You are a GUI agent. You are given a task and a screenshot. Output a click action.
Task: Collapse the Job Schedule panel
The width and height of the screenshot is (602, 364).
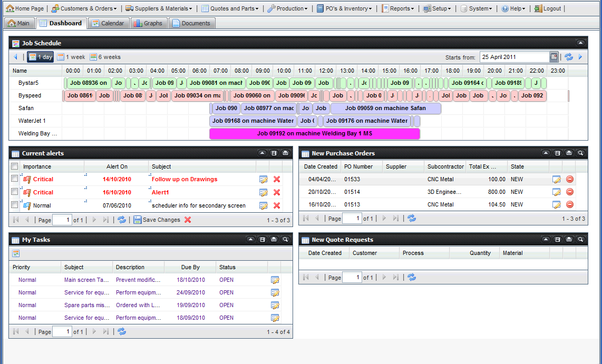click(580, 43)
